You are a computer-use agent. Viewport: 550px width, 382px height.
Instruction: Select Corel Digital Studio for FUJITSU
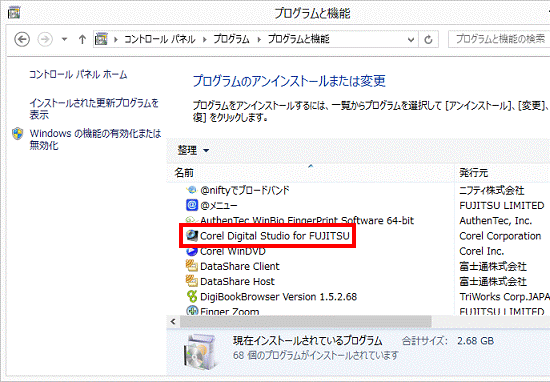275,236
